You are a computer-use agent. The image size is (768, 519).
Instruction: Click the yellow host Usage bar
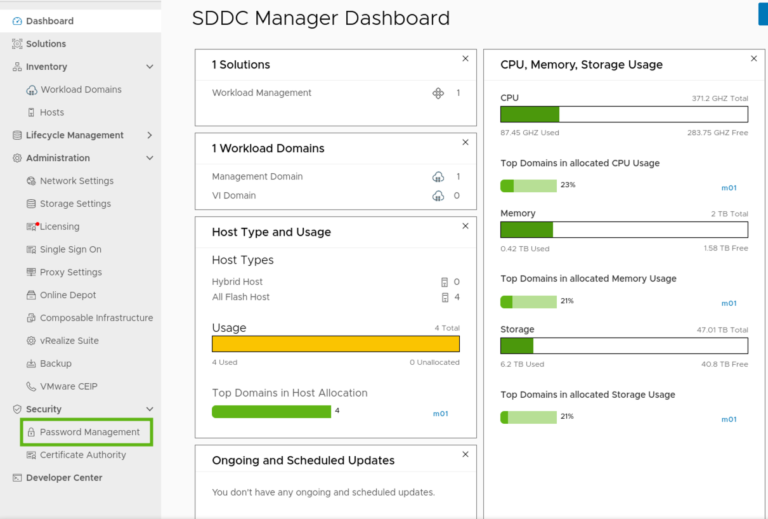(336, 344)
